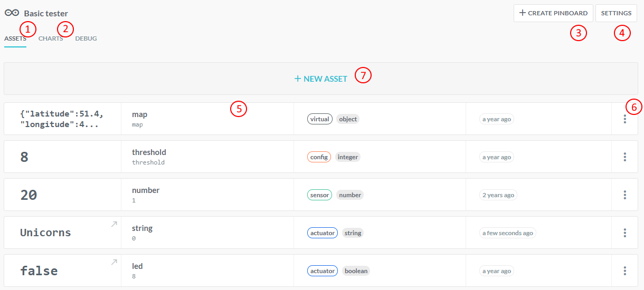This screenshot has width=644, height=290.
Task: Open the Debug tab
Action: [x=86, y=38]
